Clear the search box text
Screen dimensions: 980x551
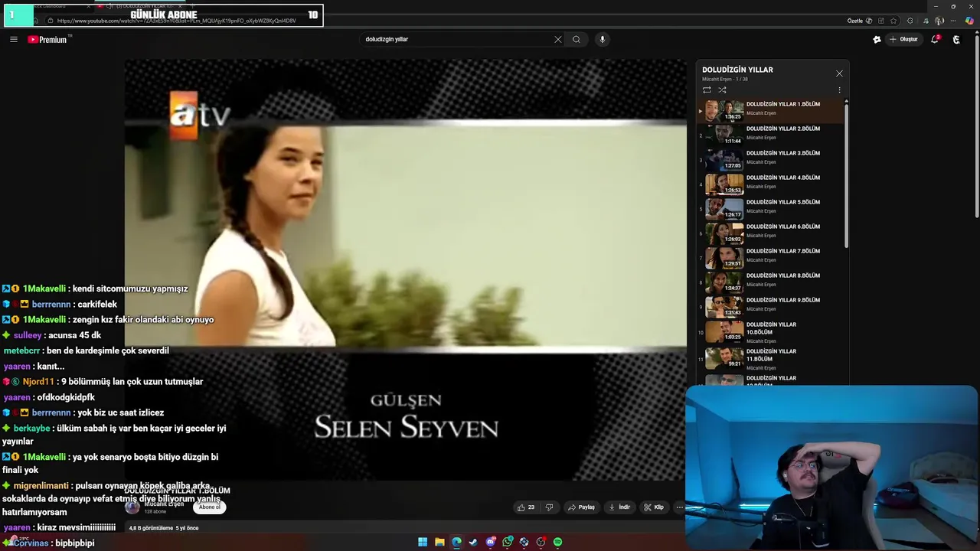pyautogui.click(x=557, y=39)
